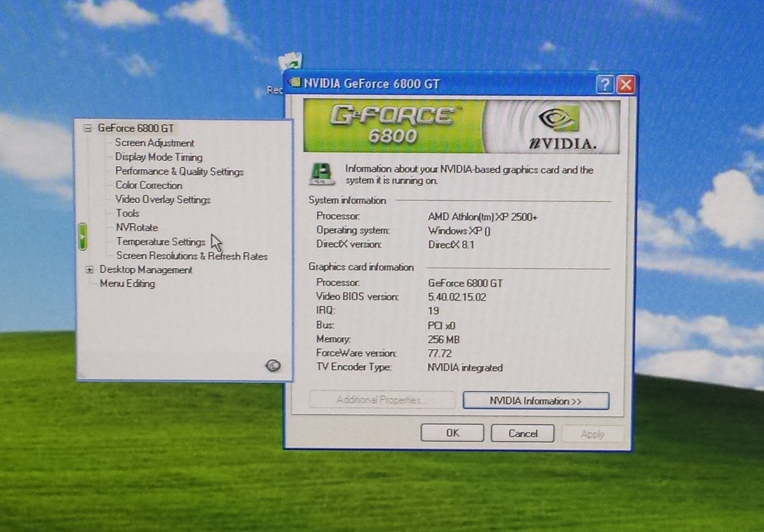
Task: Click the Windows XP operating system value
Action: (459, 231)
